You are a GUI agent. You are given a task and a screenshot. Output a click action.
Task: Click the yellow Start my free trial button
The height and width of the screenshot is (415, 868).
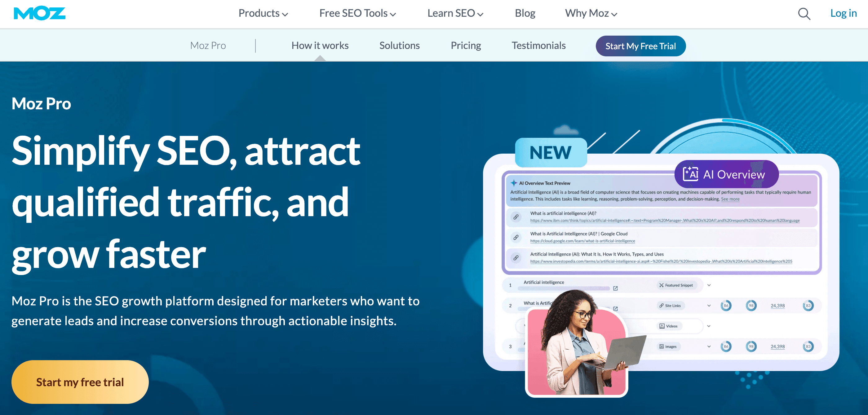point(80,382)
